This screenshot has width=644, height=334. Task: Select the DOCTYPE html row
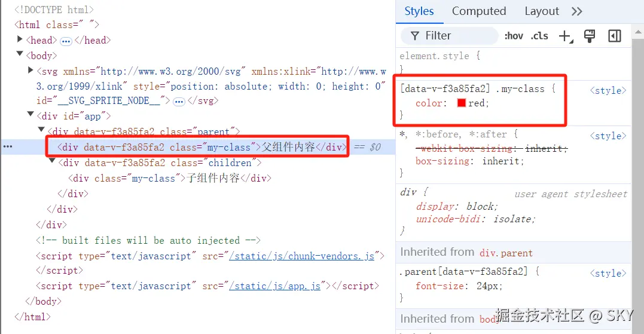click(x=54, y=10)
